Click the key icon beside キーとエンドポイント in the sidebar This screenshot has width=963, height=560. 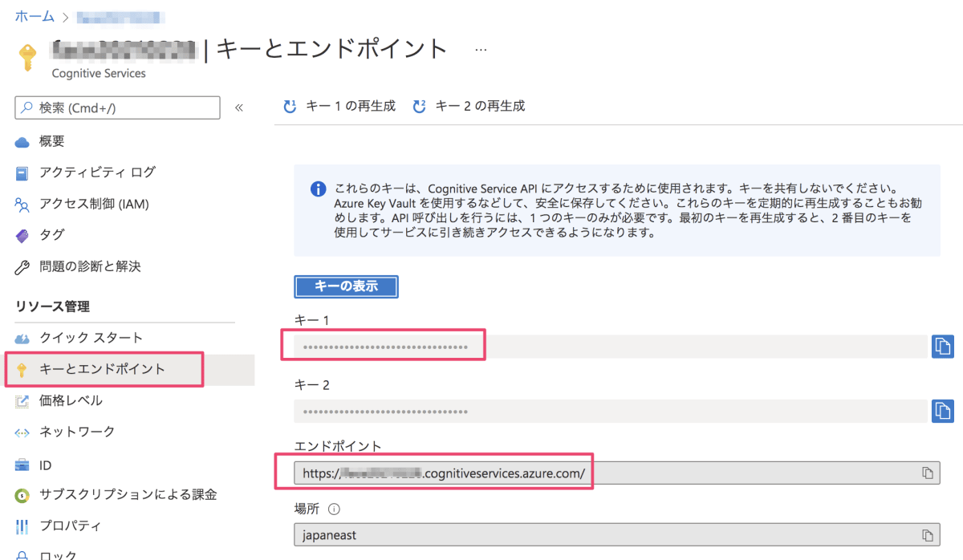tap(22, 370)
